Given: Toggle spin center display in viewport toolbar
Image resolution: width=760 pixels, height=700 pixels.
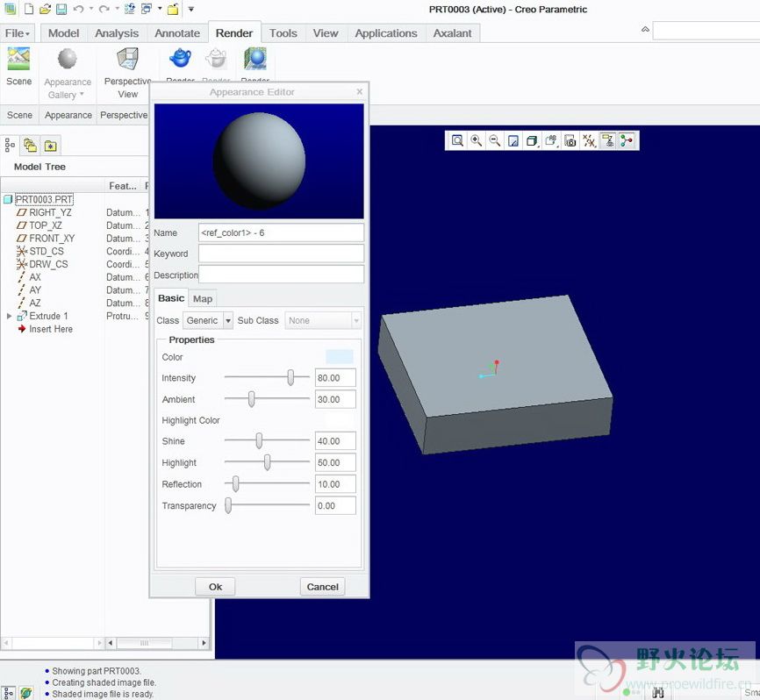Looking at the screenshot, I should coord(627,140).
